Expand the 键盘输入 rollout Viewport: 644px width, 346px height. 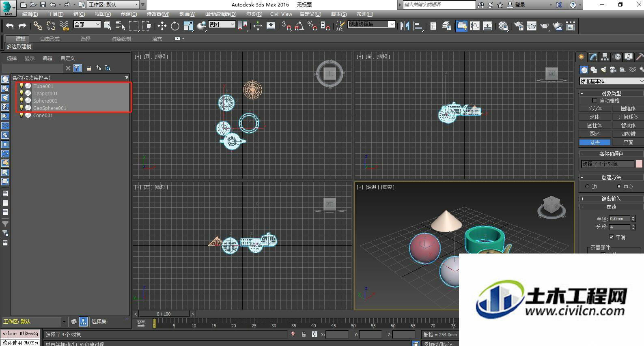tap(611, 199)
